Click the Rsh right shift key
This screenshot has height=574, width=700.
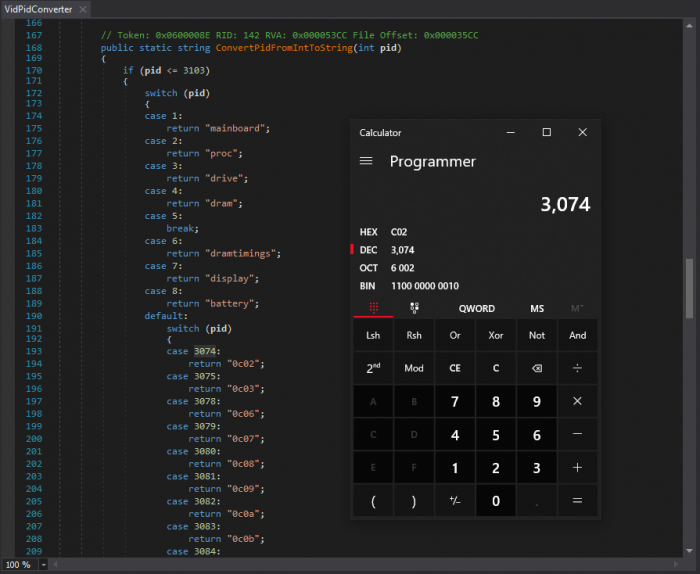(414, 335)
